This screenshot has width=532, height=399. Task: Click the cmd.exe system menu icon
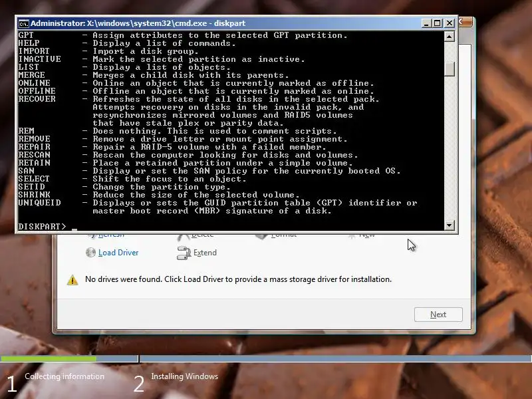coord(23,23)
